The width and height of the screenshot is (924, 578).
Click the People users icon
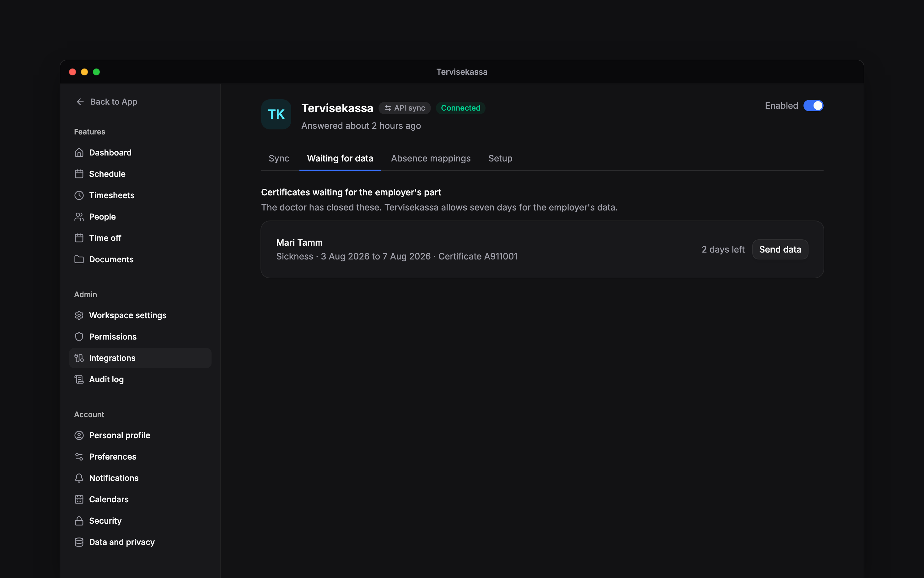pyautogui.click(x=79, y=217)
